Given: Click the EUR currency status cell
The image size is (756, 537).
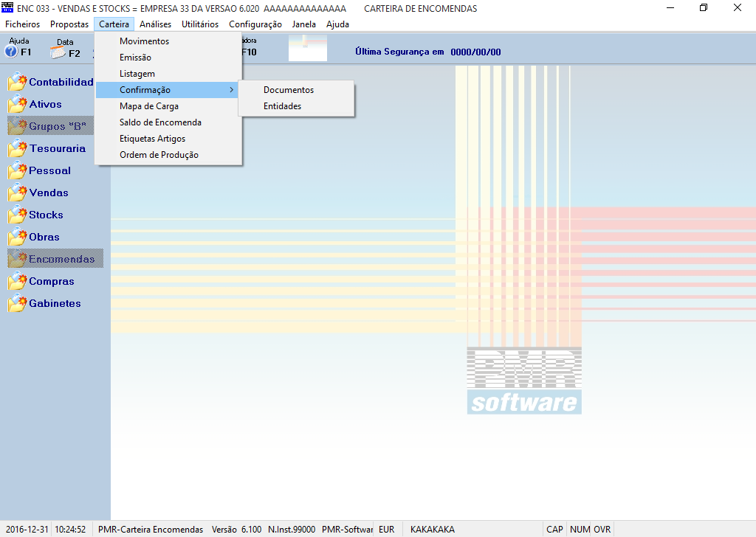Looking at the screenshot, I should click(x=387, y=530).
